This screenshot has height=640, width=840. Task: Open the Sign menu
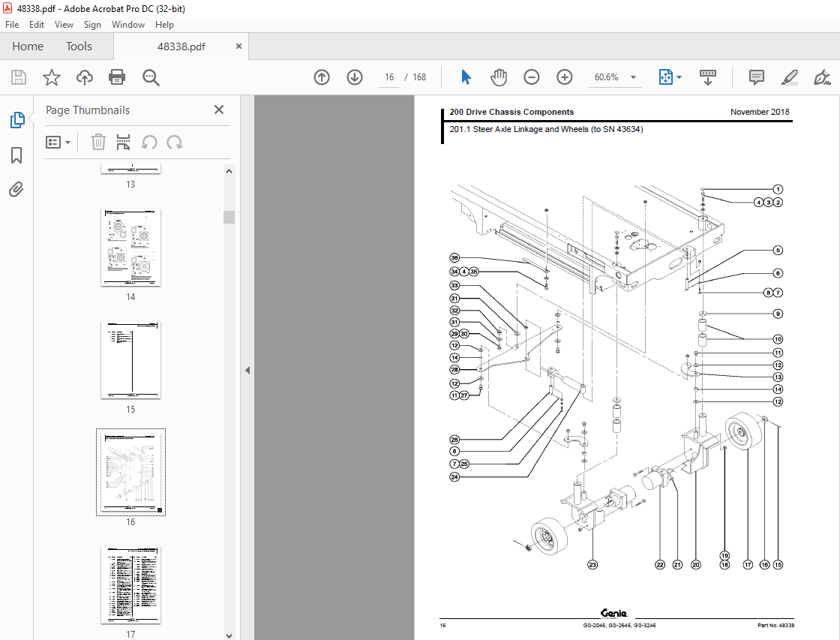92,25
